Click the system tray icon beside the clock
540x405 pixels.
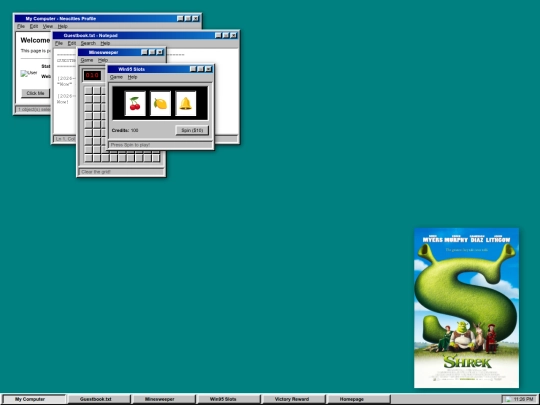[508, 399]
